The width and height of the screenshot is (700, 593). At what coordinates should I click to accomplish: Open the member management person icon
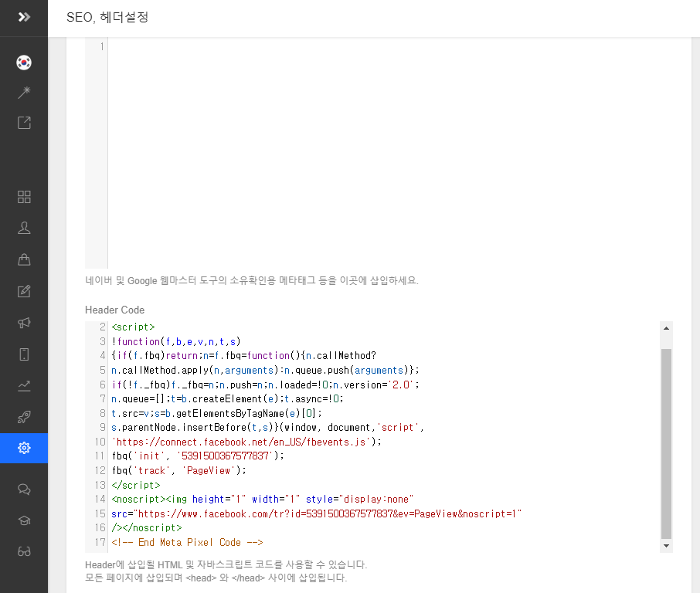[x=24, y=228]
